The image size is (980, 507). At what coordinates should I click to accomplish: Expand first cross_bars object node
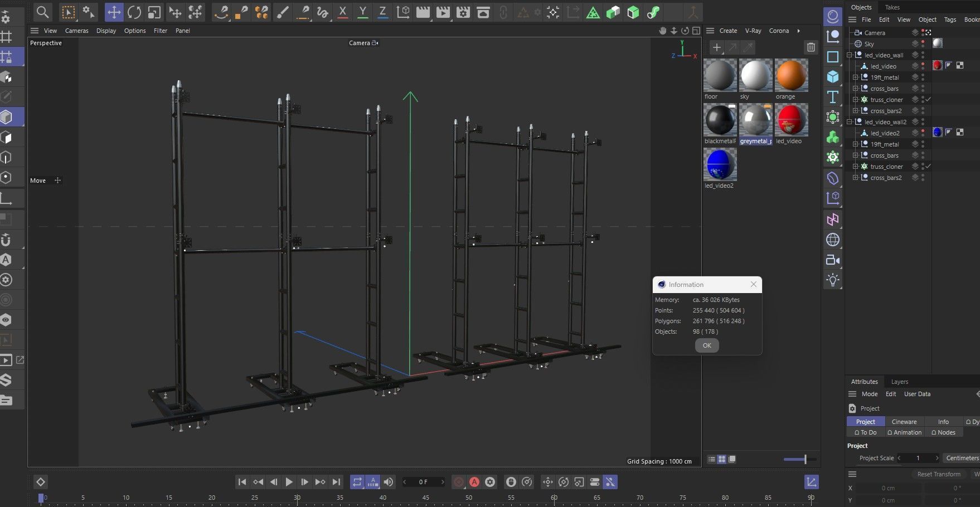point(855,89)
